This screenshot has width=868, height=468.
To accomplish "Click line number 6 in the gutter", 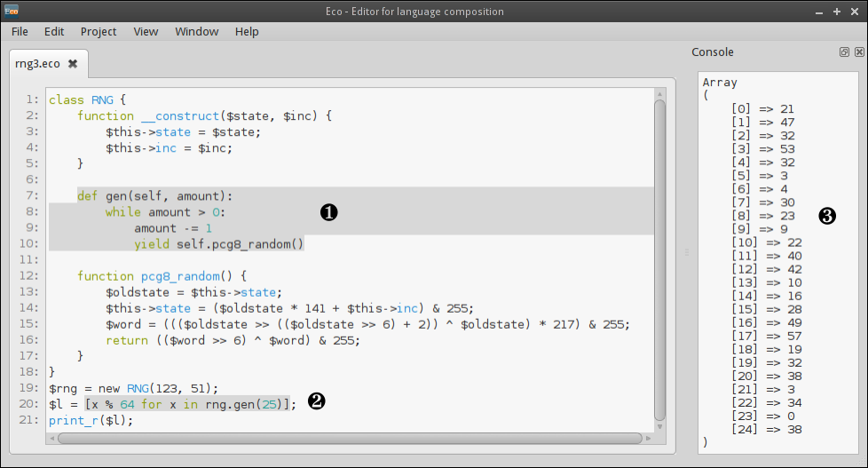I will point(32,179).
